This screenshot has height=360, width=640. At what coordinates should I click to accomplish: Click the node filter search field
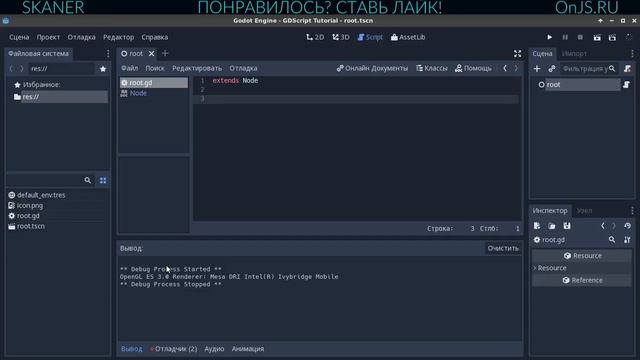tap(588, 69)
